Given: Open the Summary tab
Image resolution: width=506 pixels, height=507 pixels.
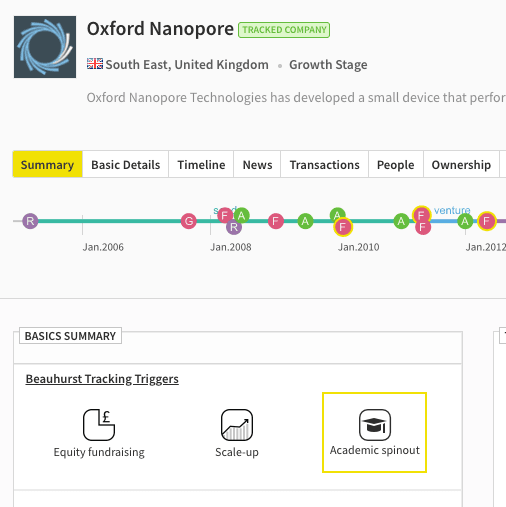Looking at the screenshot, I should point(48,164).
